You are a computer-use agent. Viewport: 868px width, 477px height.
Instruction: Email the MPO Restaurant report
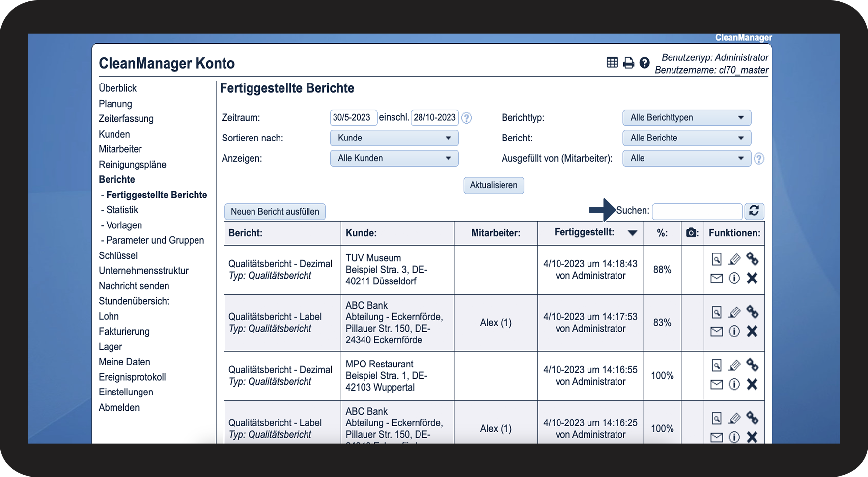click(x=717, y=385)
